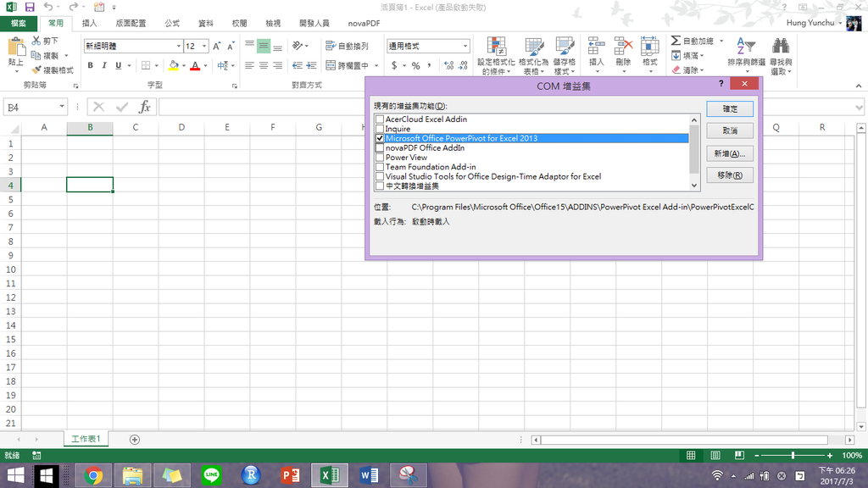
Task: Toggle Bold formatting
Action: click(x=90, y=65)
